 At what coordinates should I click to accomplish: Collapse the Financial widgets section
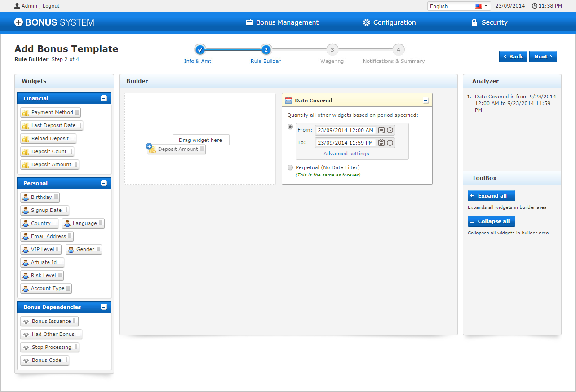click(104, 98)
